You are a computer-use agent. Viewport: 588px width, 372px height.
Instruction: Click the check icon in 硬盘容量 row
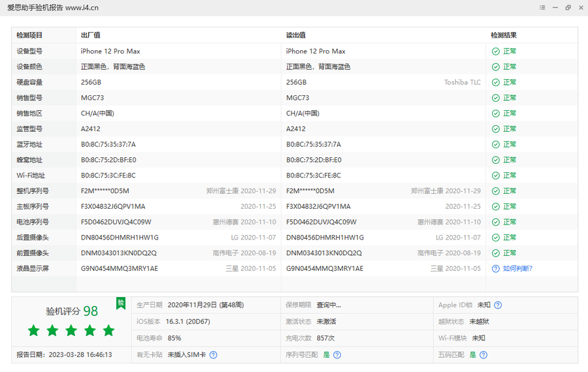tap(496, 82)
